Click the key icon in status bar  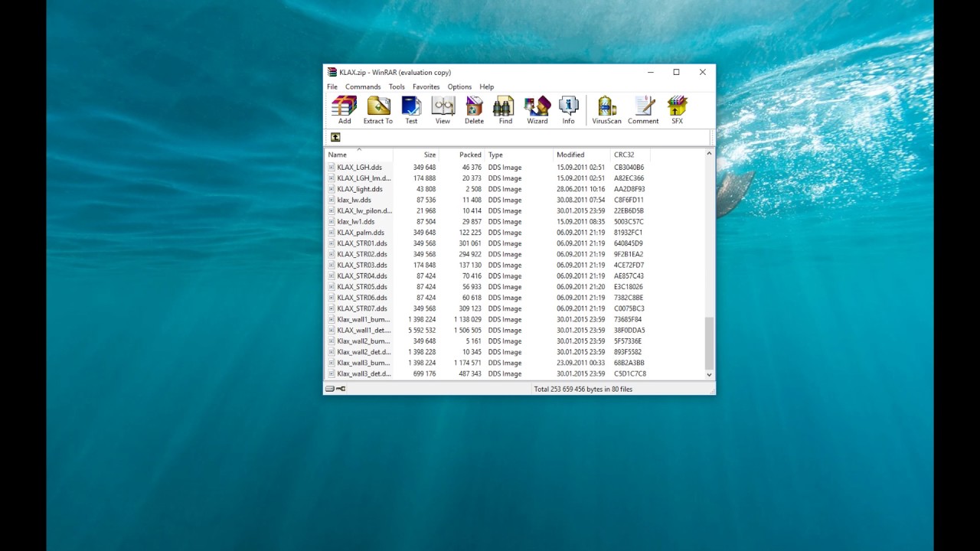pyautogui.click(x=341, y=389)
